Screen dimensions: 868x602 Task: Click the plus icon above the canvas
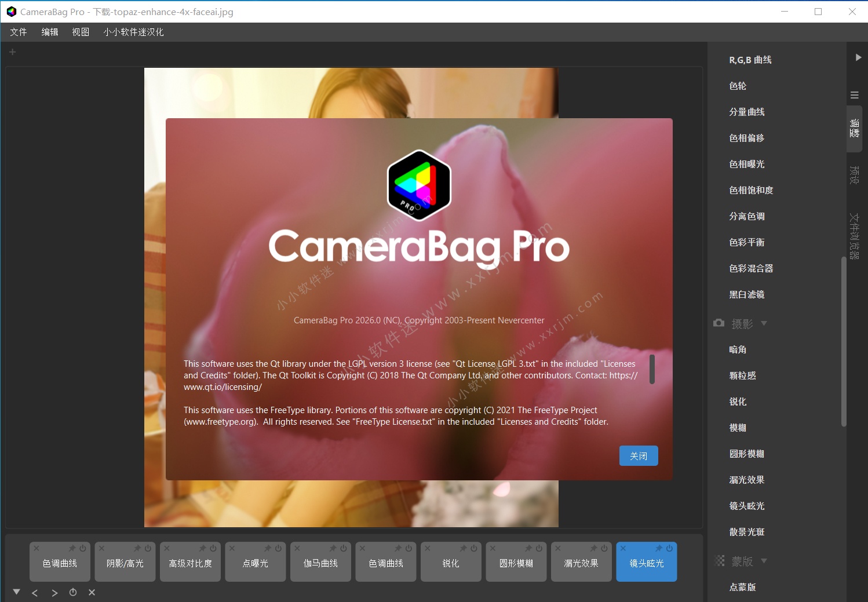tap(12, 52)
